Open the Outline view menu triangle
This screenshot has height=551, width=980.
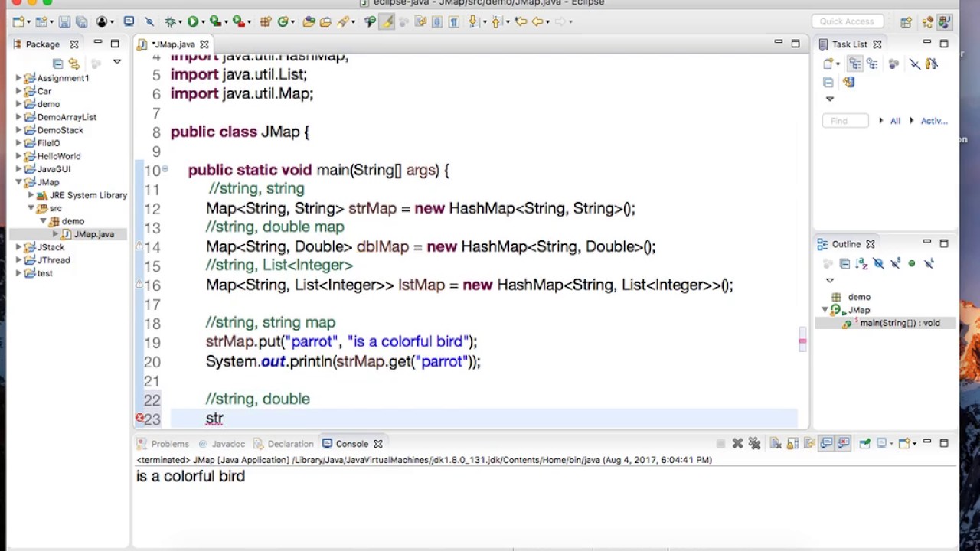coord(829,280)
